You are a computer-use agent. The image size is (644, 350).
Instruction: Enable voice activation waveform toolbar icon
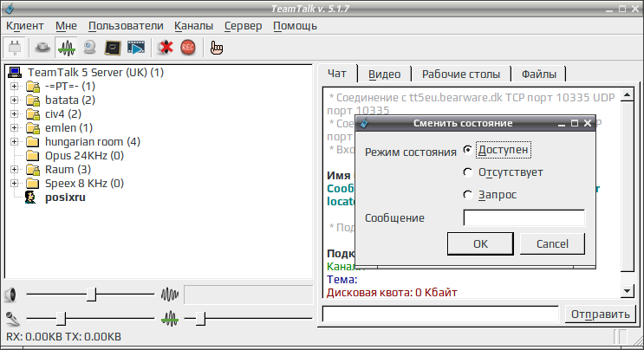66,48
